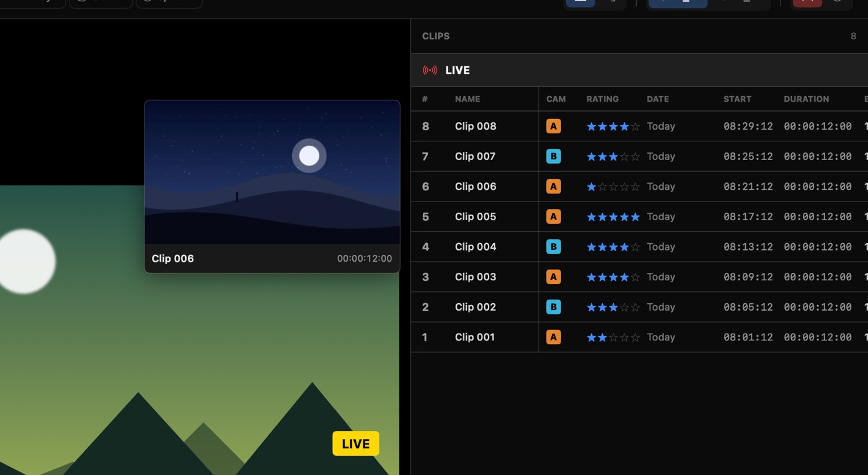Image resolution: width=868 pixels, height=475 pixels.
Task: Click the Clip 006 preview thumbnail image
Action: point(272,172)
